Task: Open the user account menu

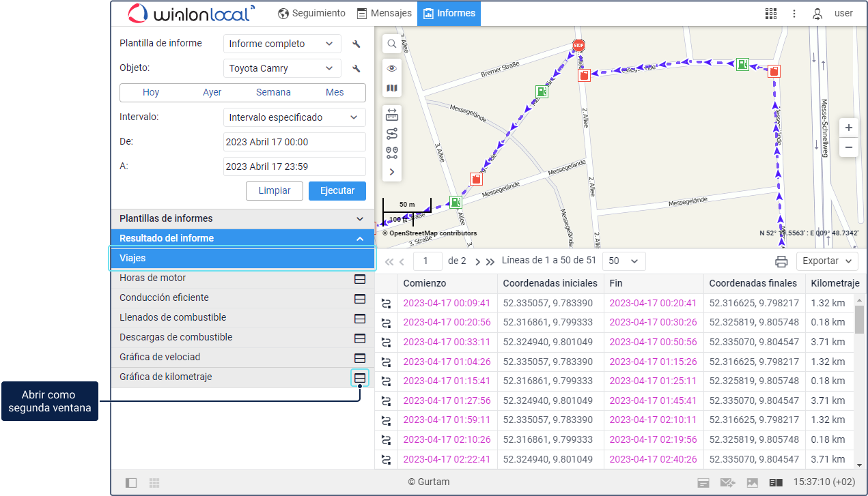Action: point(832,13)
